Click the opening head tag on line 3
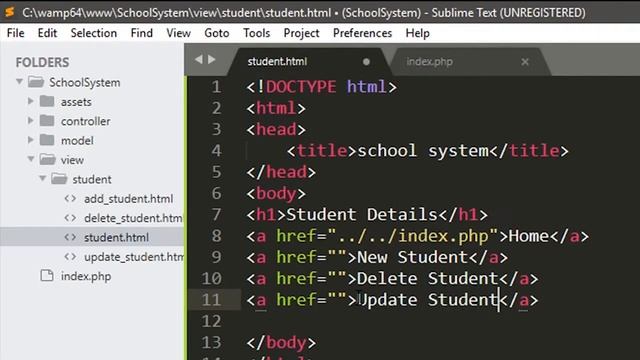Image resolution: width=640 pixels, height=360 pixels. pos(276,130)
